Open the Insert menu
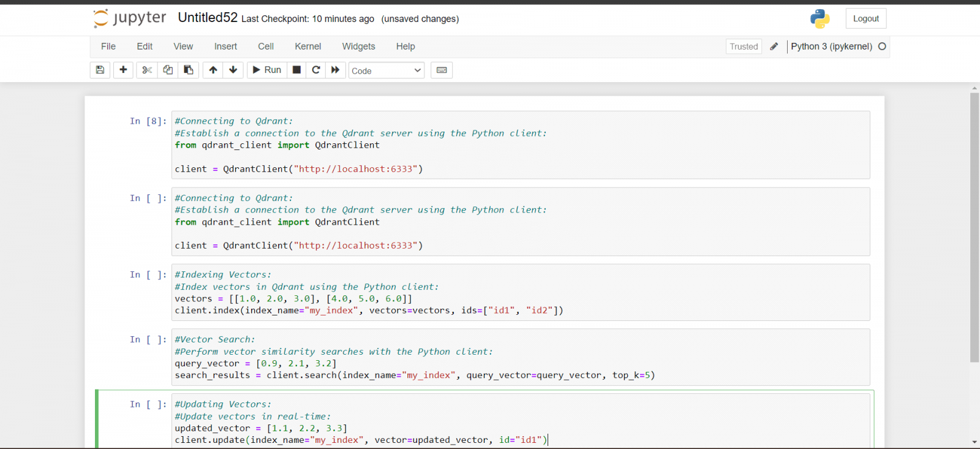The height and width of the screenshot is (449, 980). coord(225,47)
